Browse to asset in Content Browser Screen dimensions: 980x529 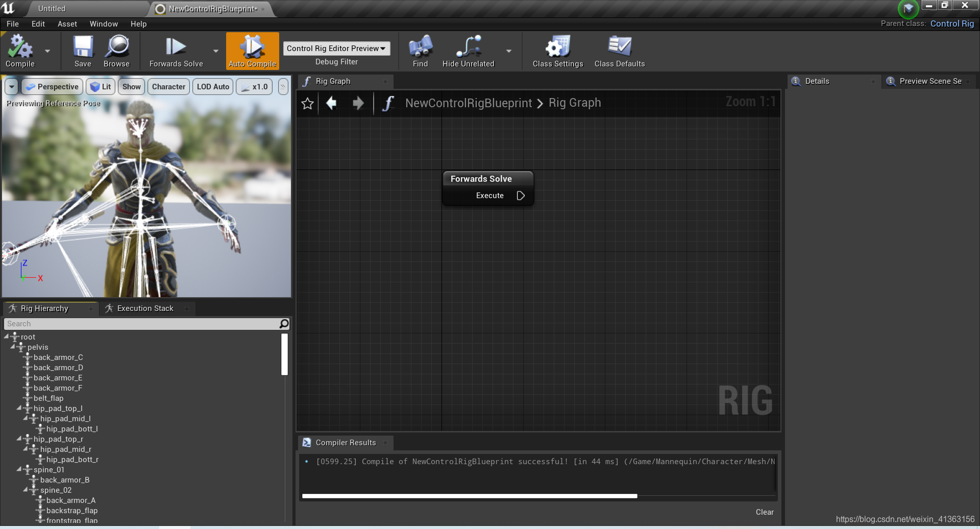116,51
